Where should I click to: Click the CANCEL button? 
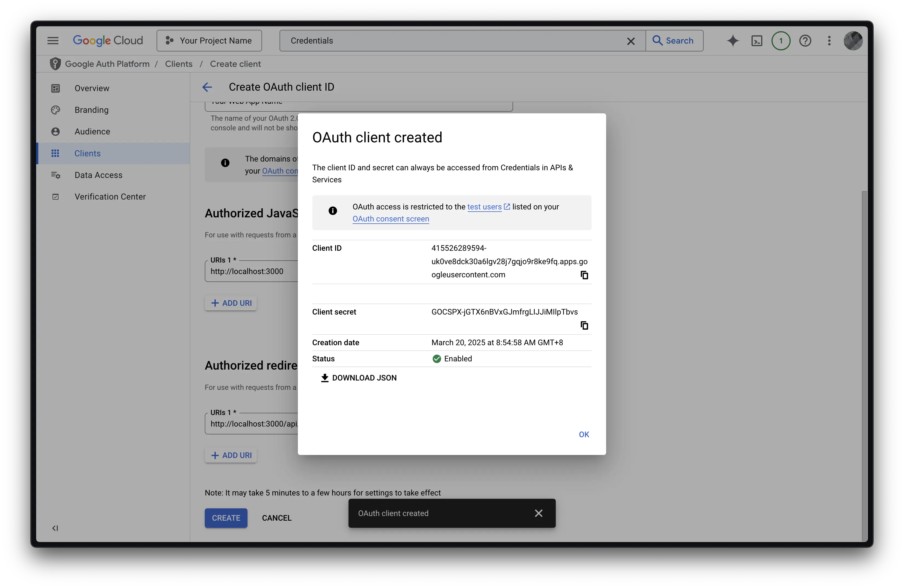(x=277, y=518)
